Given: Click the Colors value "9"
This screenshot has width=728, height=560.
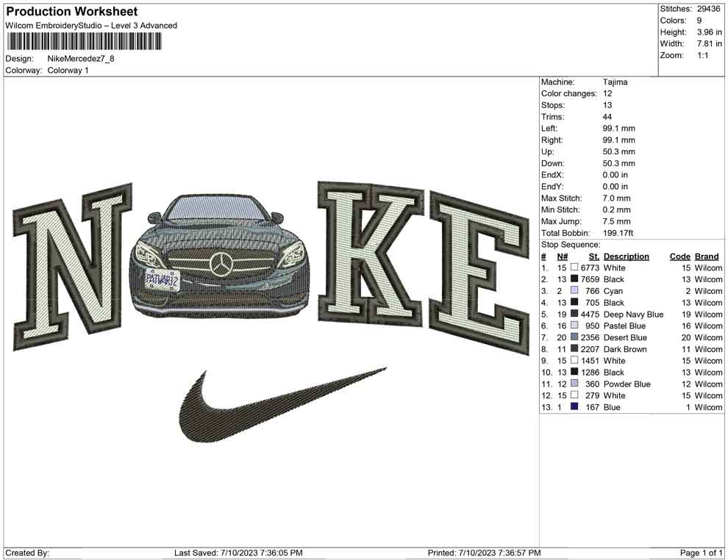Looking at the screenshot, I should [699, 21].
